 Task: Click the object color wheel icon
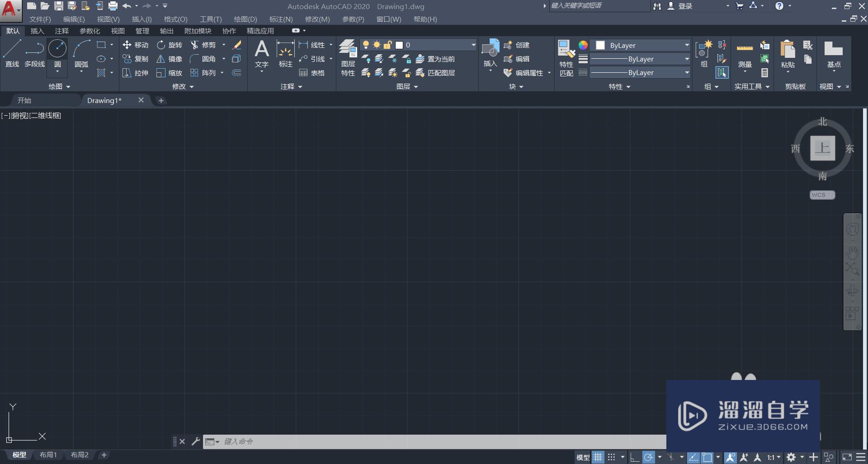tap(583, 45)
